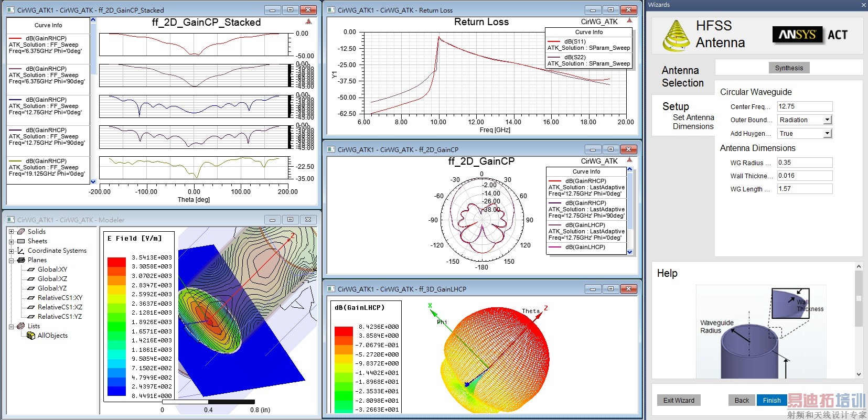
Task: Click the Ansys logo on ff_2D_GainCP polar plot
Action: click(x=629, y=160)
